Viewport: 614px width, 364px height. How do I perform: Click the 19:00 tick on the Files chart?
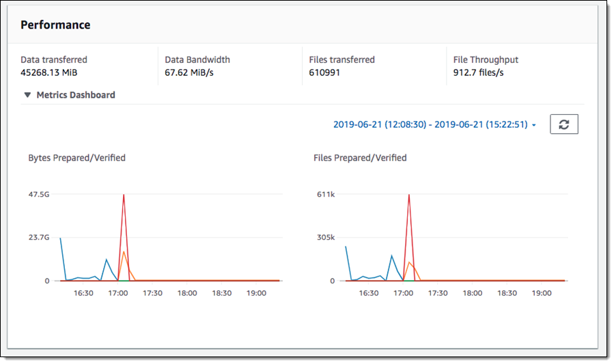tap(541, 293)
